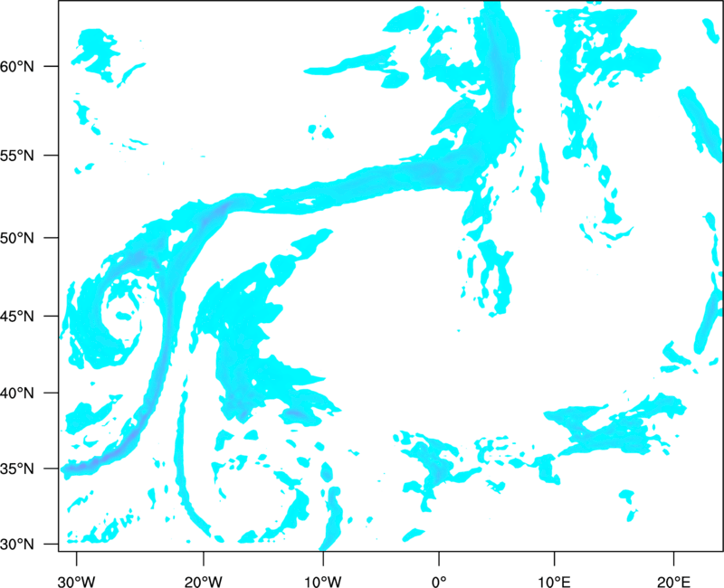This screenshot has height=588, width=724.
Task: Select the 35°N latitude label
Action: pyautogui.click(x=17, y=469)
